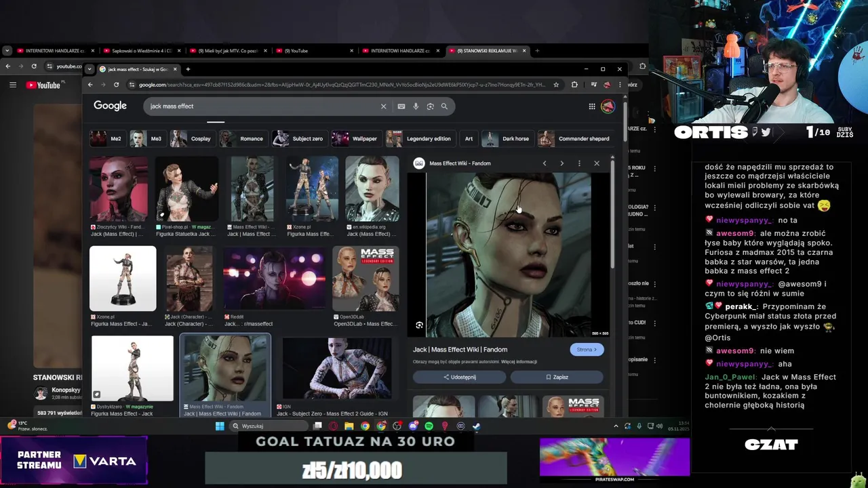Close the image preview panel
Image resolution: width=868 pixels, height=488 pixels.
597,163
